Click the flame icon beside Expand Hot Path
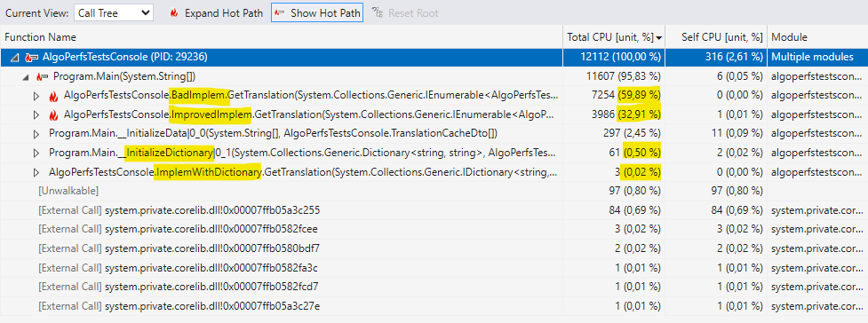Screen dimensions: 868x323 pos(174,12)
